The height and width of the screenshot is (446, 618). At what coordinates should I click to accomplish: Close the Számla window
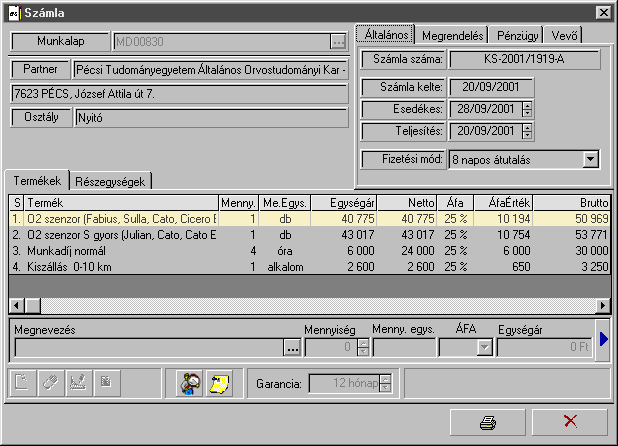603,13
